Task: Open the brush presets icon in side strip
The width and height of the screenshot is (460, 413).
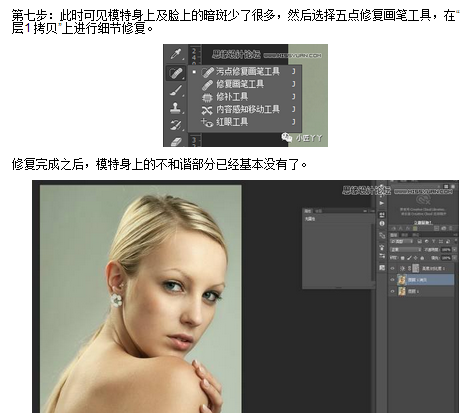Action: pyautogui.click(x=382, y=247)
